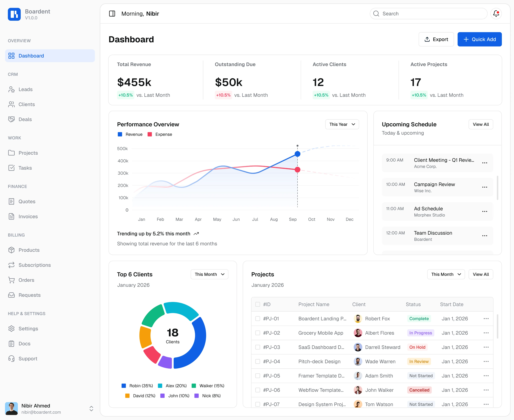Open options for Team Discussion item

(x=485, y=236)
